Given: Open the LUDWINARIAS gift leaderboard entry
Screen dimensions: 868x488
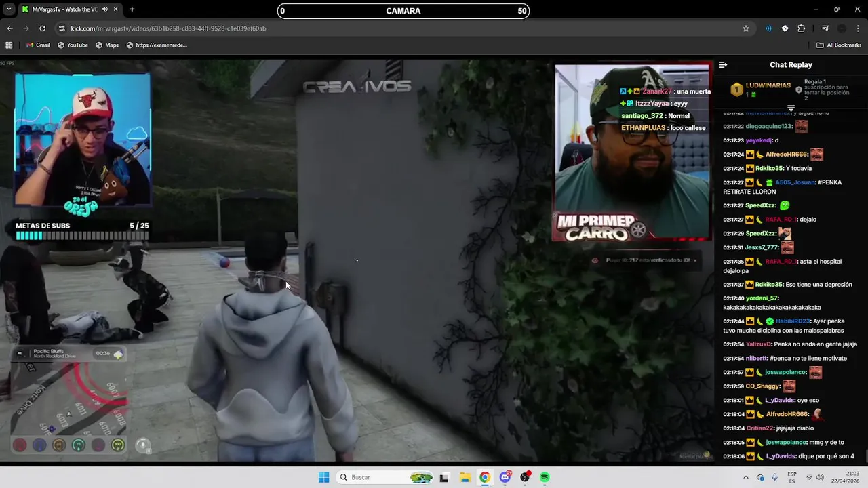Looking at the screenshot, I should point(760,89).
